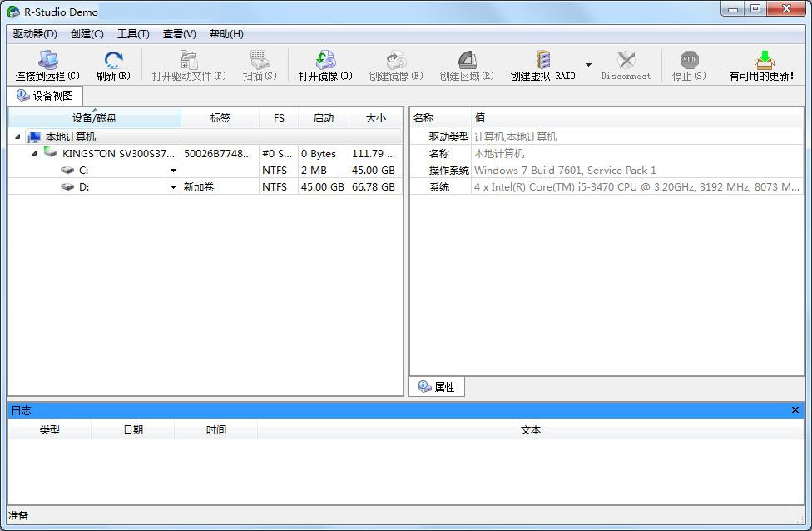Sort by the 标签 column header
Image resolution: width=812 pixels, height=531 pixels.
point(220,117)
